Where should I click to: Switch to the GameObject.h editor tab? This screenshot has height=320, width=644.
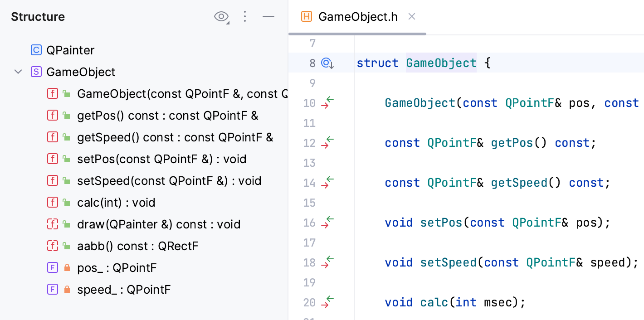358,16
